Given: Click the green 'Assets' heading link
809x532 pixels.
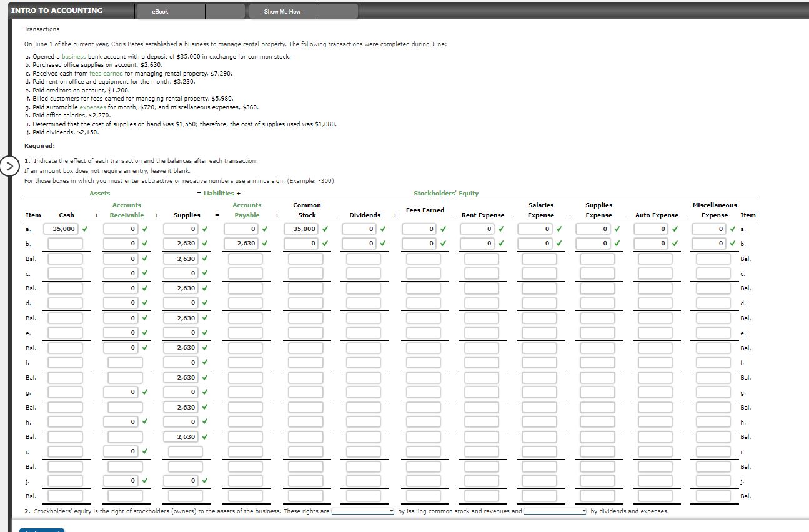Looking at the screenshot, I should click(x=99, y=193).
